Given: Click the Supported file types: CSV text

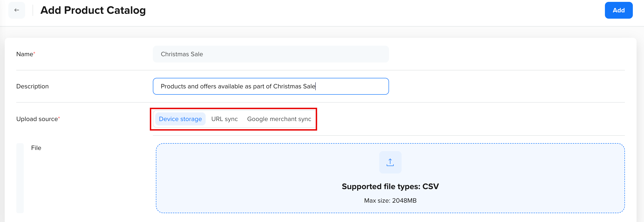Looking at the screenshot, I should coord(390,186).
